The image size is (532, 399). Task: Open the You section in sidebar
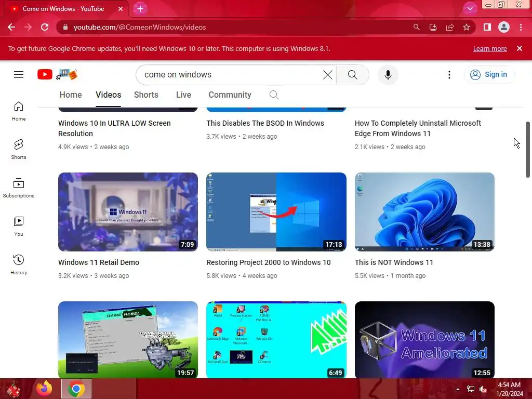[19, 227]
